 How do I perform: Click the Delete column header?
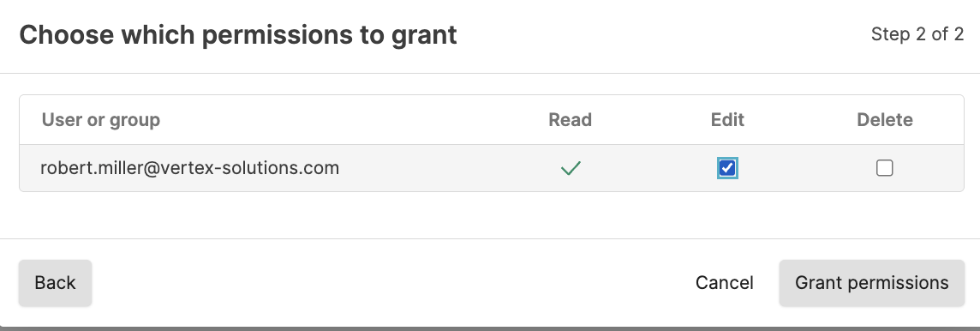click(x=885, y=119)
